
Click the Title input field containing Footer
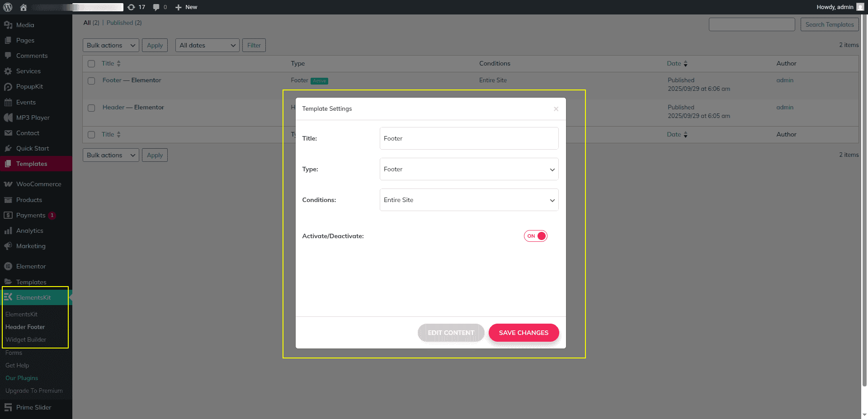[x=469, y=138]
